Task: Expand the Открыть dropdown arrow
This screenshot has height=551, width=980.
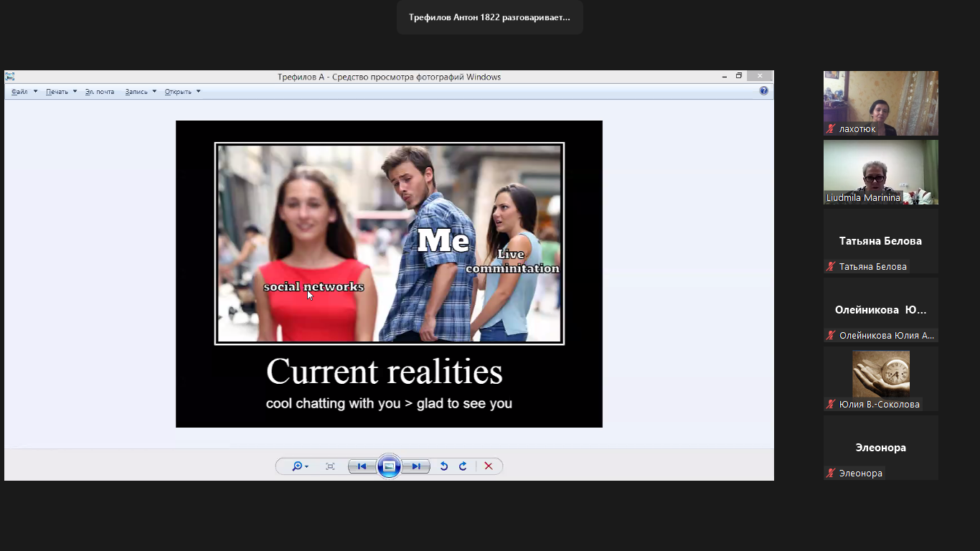Action: tap(198, 92)
